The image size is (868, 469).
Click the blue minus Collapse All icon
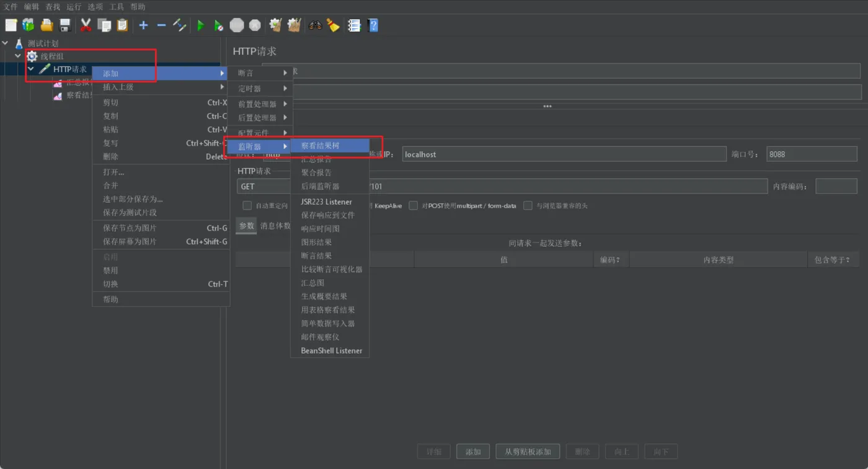click(x=161, y=25)
